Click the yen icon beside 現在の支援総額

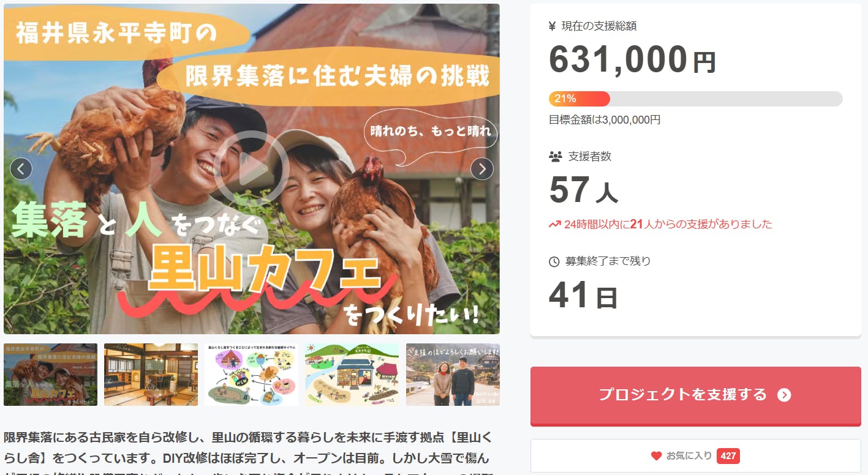[553, 26]
